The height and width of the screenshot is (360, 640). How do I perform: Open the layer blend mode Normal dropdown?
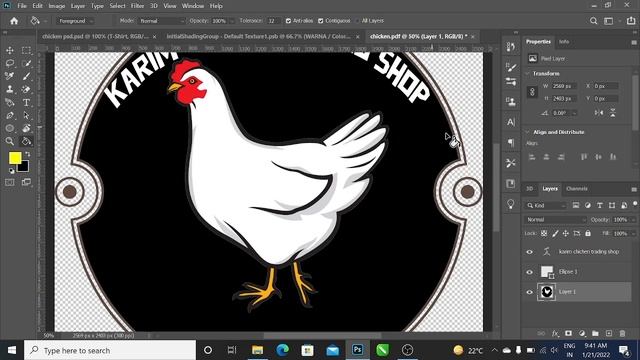pyautogui.click(x=556, y=220)
